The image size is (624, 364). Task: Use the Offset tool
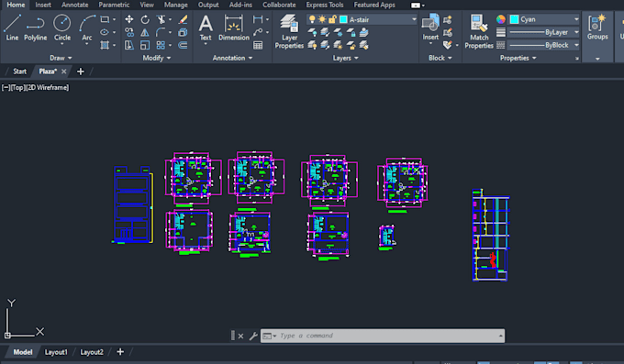click(183, 45)
